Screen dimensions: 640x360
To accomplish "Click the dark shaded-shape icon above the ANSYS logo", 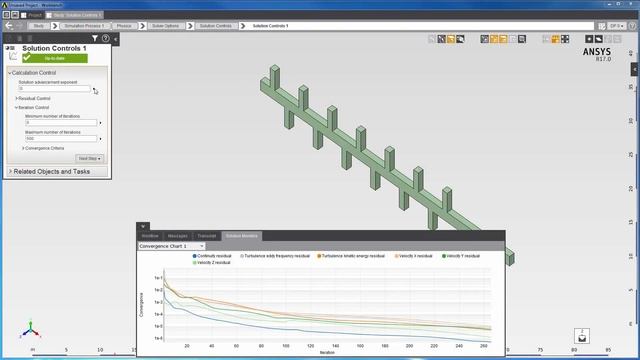I will tap(598, 39).
